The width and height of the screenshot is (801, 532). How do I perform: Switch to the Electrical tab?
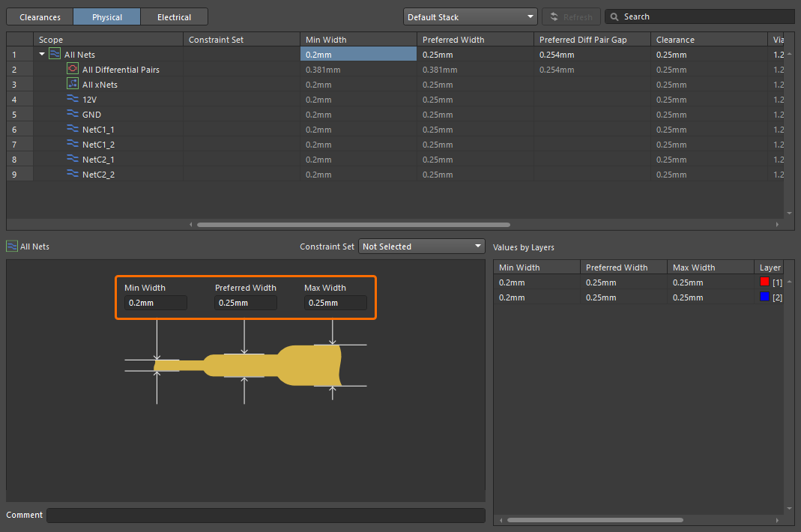pos(174,17)
